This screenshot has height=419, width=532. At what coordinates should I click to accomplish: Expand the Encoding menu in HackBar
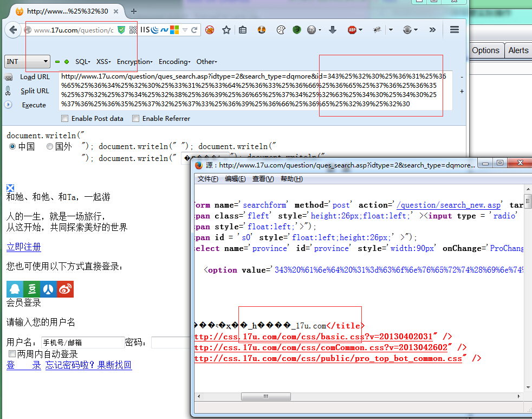(x=174, y=62)
